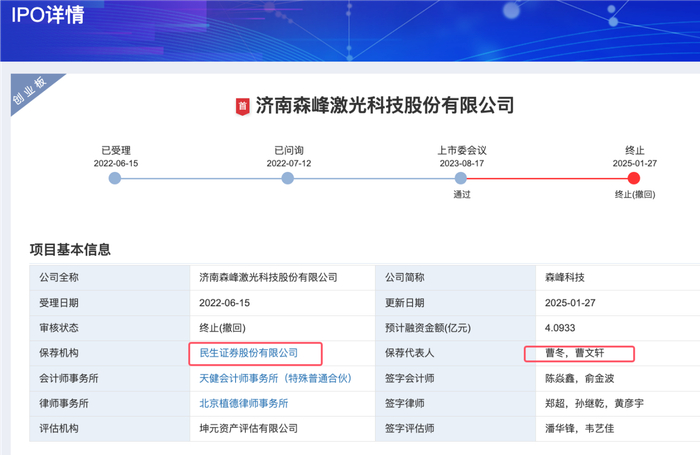Click the 评估机构 value 坤元资产评估有限公司
The width and height of the screenshot is (700, 455).
click(x=249, y=429)
